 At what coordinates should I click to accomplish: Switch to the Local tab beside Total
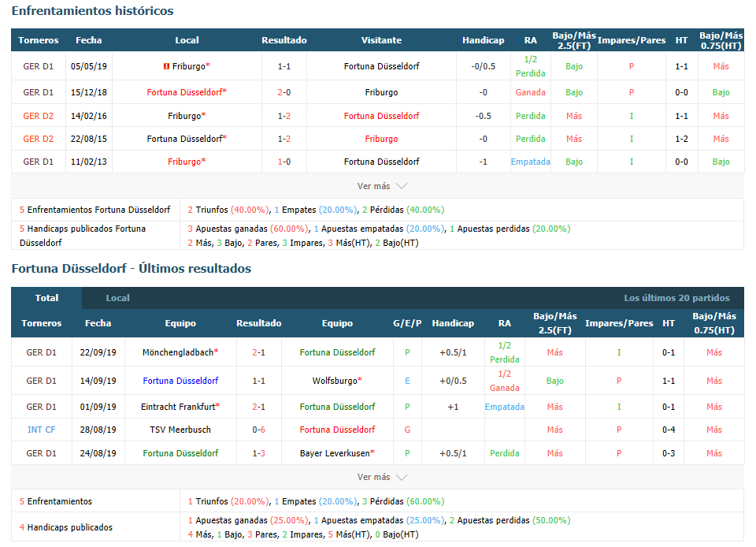coord(117,298)
